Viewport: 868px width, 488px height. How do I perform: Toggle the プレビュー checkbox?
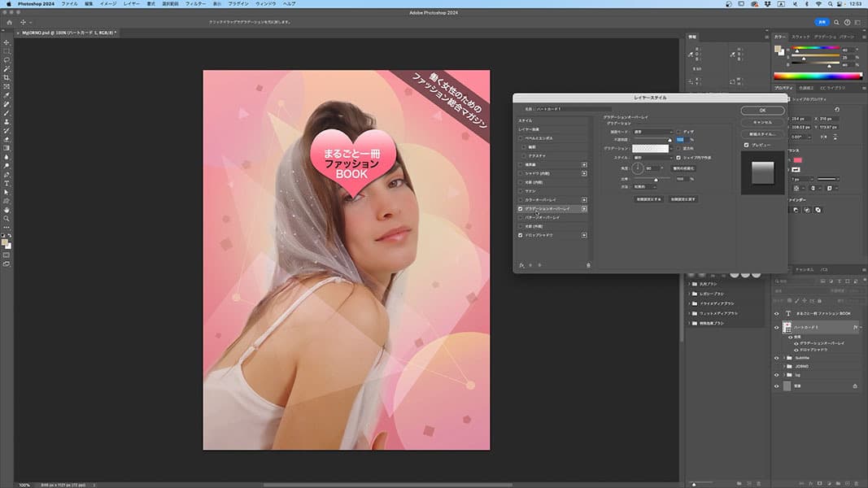(747, 145)
